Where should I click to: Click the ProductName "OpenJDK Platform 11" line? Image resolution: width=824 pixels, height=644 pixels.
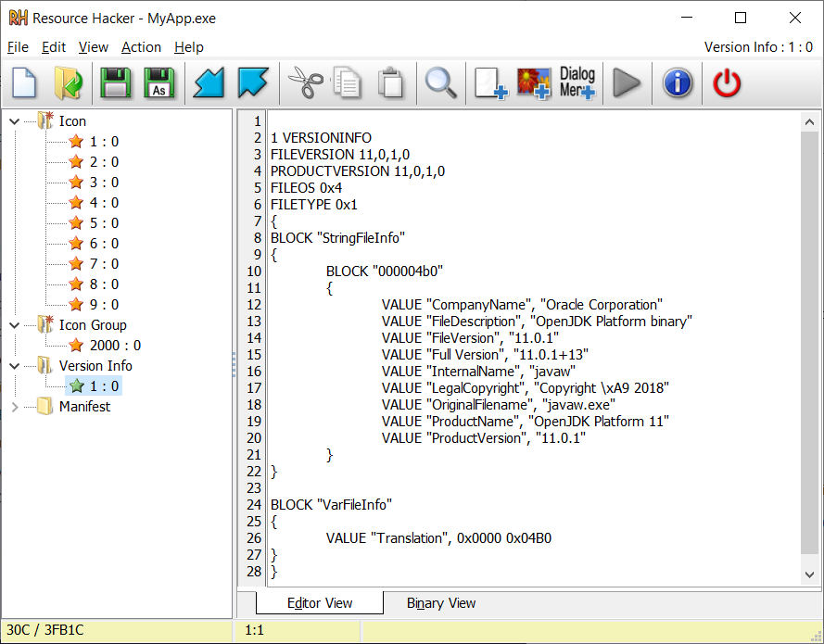coord(526,422)
